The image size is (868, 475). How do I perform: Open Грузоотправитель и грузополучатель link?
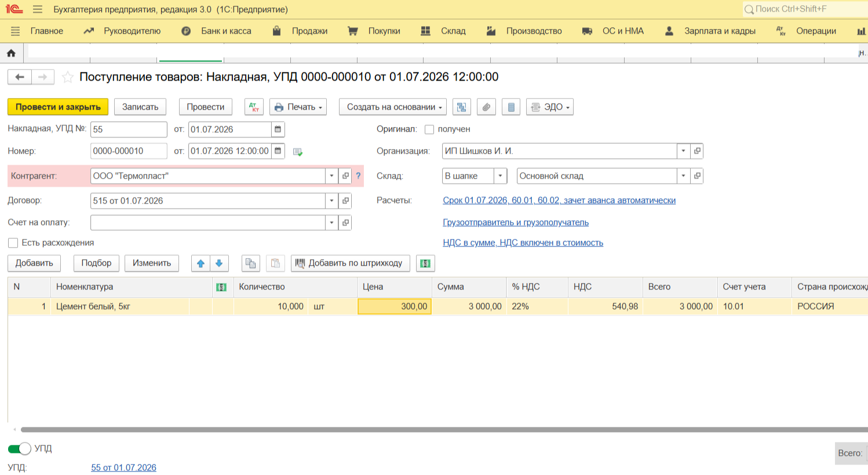click(516, 222)
